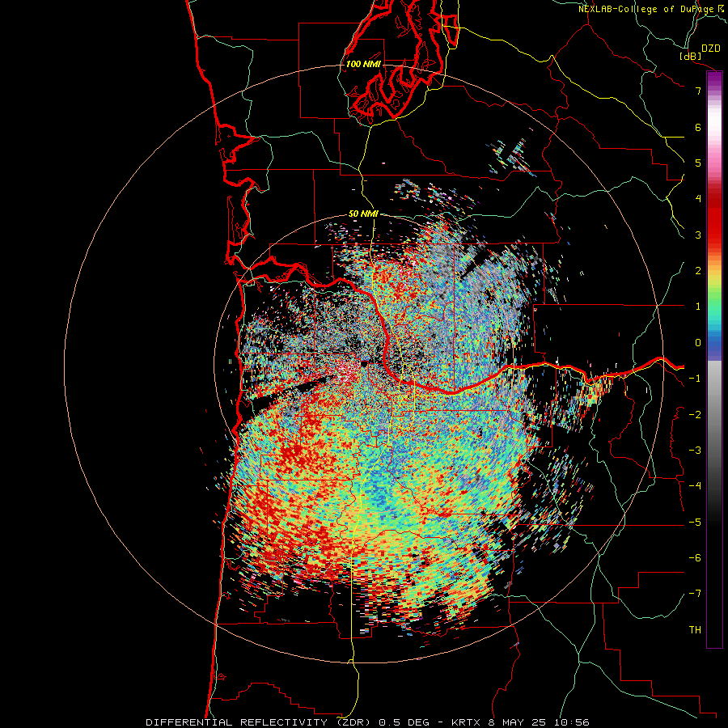Click the [dB] unit label
Viewport: 728px width, 728px height.
[x=691, y=56]
